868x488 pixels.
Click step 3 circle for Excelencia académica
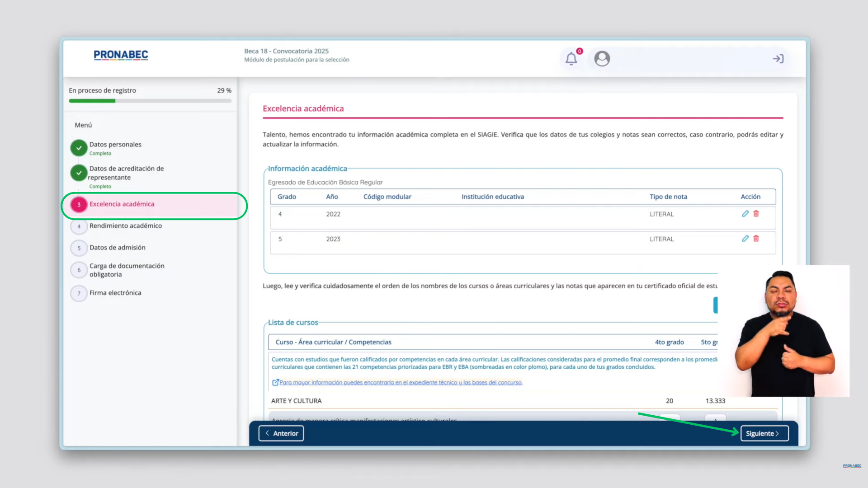tap(79, 205)
